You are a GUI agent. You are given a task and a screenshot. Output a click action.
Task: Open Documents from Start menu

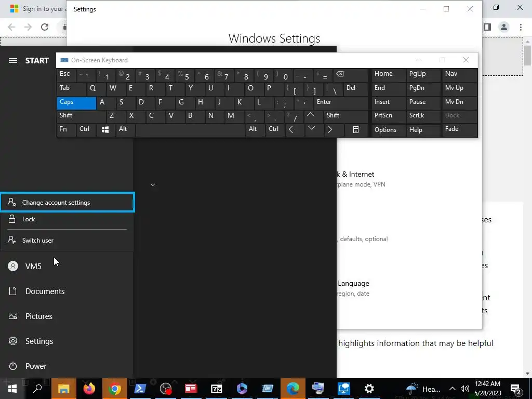[66, 291]
